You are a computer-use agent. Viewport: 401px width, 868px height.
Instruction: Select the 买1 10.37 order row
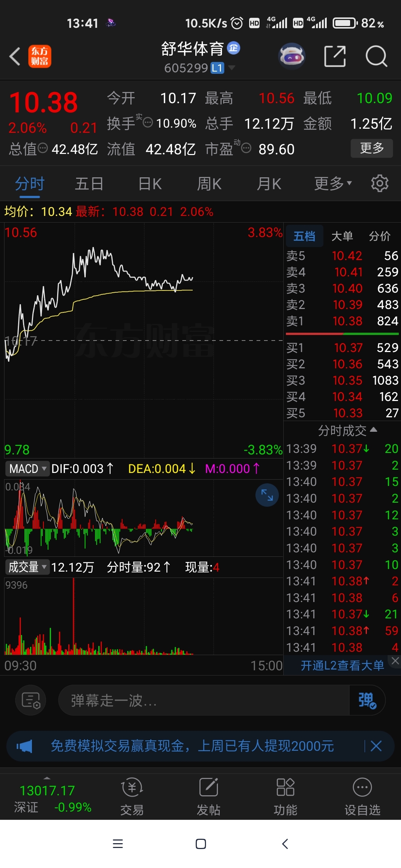click(x=342, y=348)
